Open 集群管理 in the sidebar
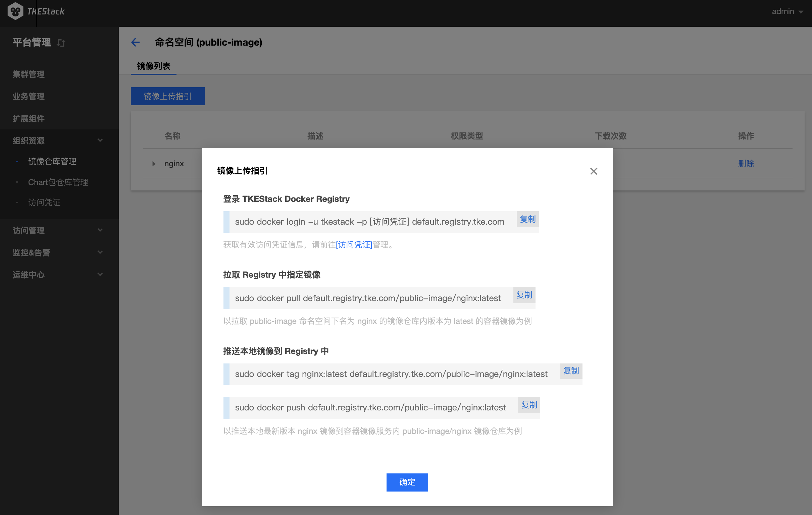 29,74
